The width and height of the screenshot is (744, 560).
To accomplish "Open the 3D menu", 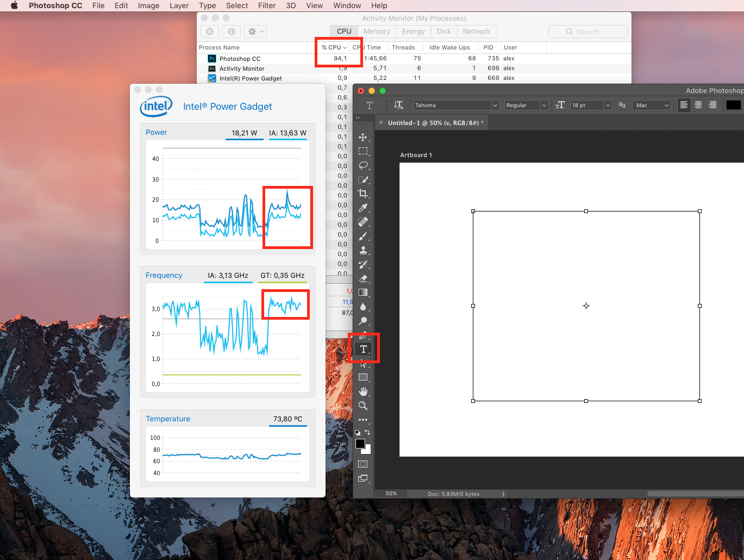I will pyautogui.click(x=291, y=5).
